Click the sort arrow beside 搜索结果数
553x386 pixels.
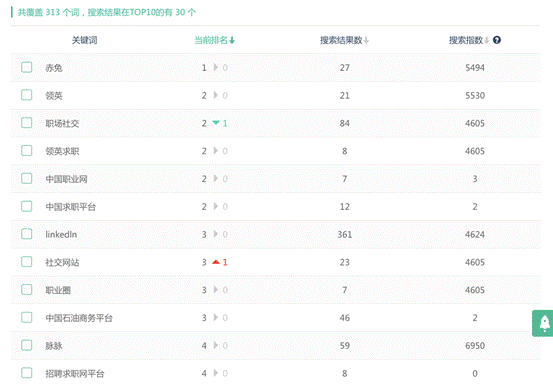[x=366, y=41]
